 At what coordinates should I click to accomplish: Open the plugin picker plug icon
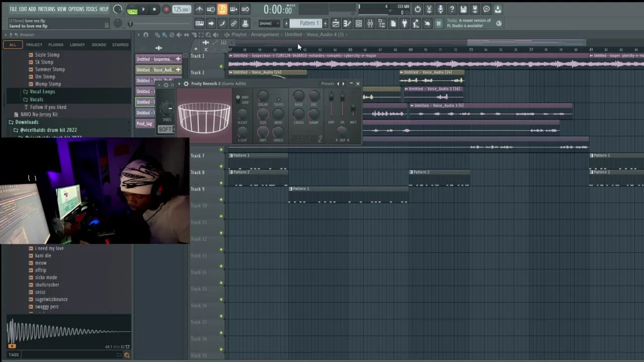404,23
